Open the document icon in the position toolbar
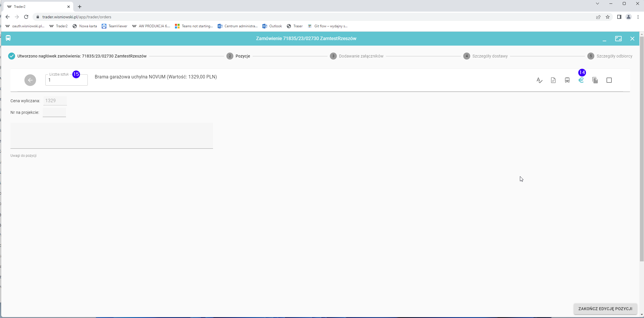 coord(553,80)
